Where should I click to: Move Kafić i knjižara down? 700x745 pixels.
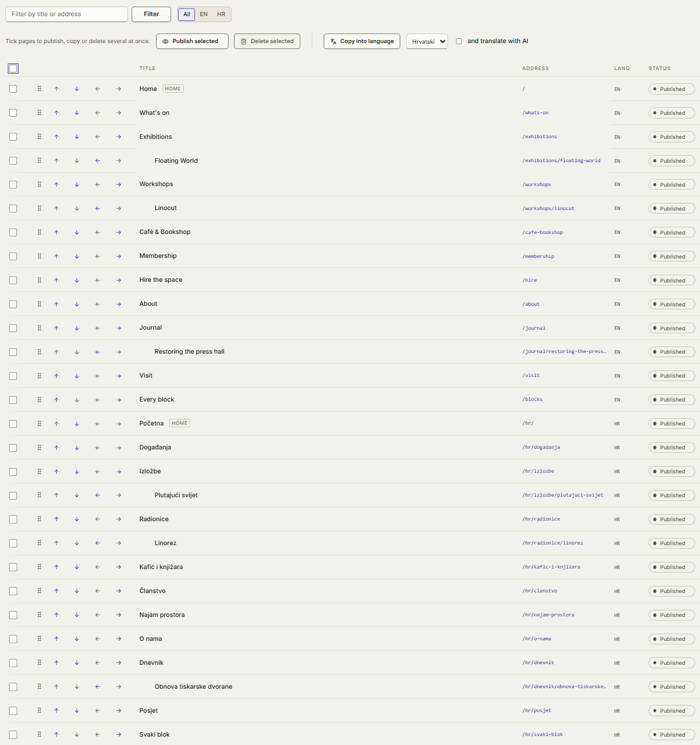point(77,567)
